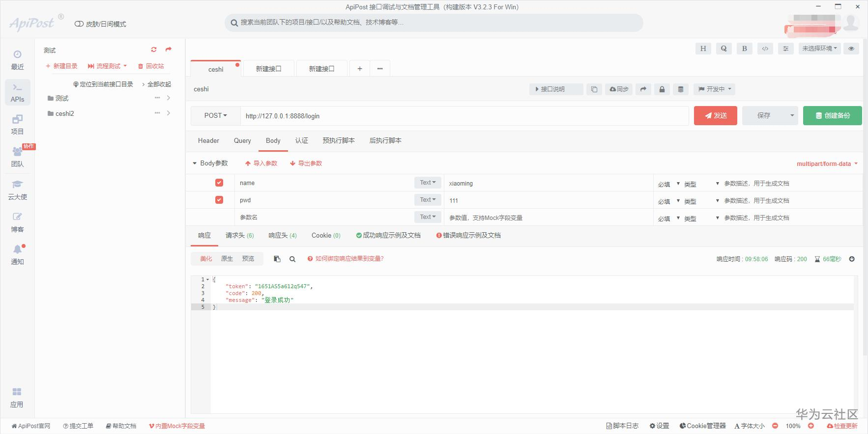Viewport: 868px width, 434px height.
Task: Click the request URL input field
Action: pyautogui.click(x=464, y=116)
